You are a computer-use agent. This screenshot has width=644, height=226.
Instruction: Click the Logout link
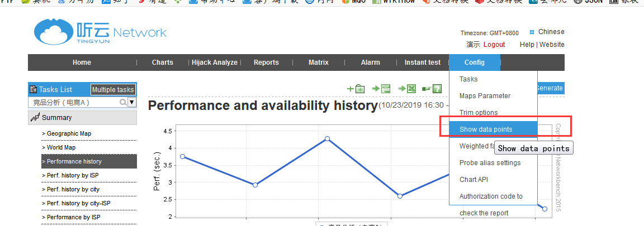point(494,45)
